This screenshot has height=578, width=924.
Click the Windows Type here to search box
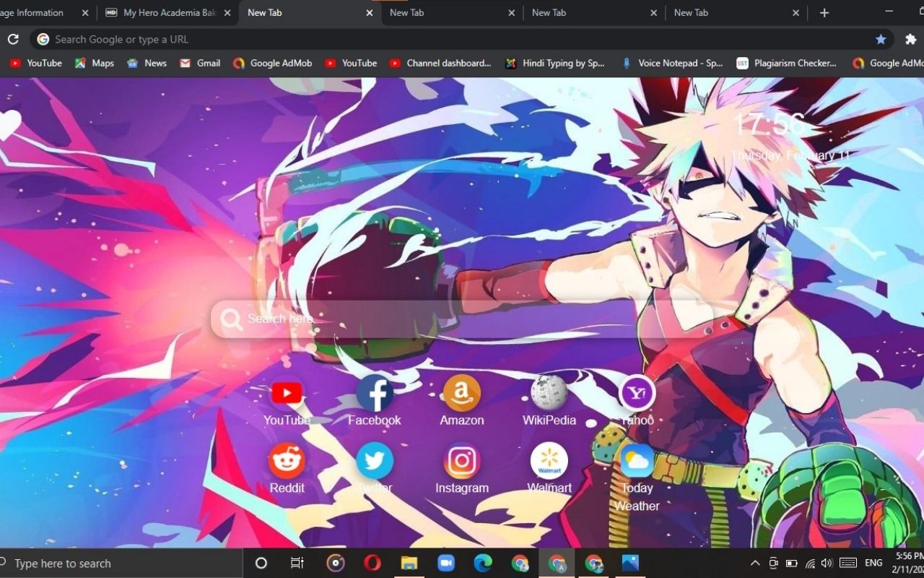pyautogui.click(x=121, y=564)
